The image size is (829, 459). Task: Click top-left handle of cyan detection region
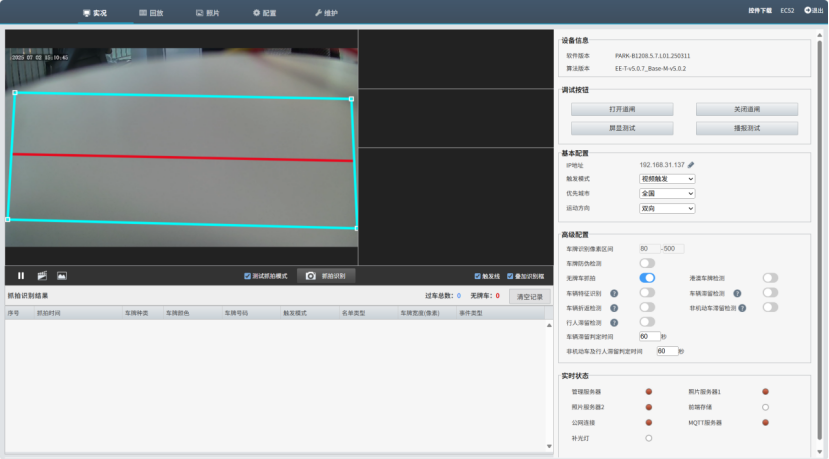point(15,93)
